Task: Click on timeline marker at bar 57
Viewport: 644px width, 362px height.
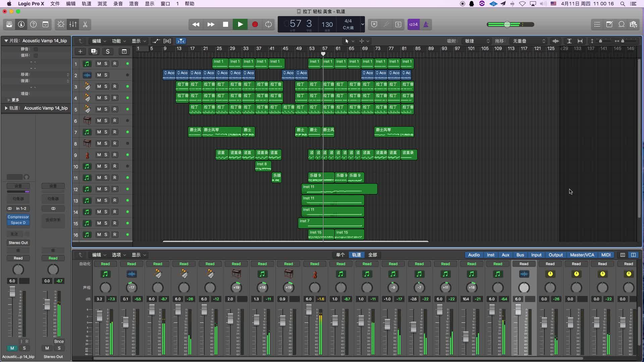Action: pos(323,54)
